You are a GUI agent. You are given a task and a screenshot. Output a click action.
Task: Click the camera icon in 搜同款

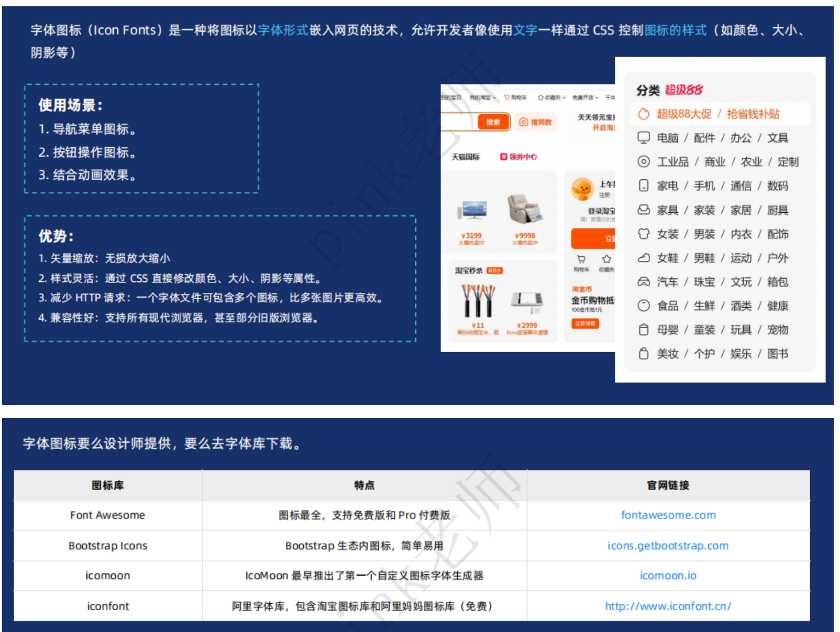[x=523, y=122]
